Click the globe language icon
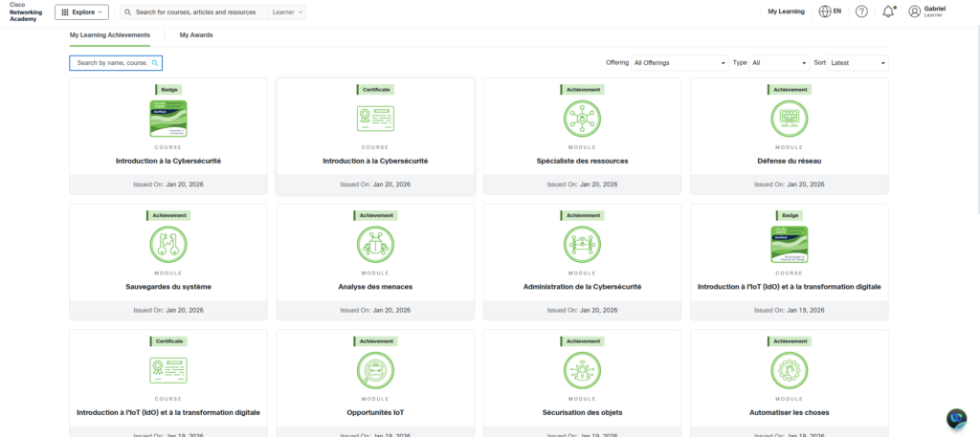The height and width of the screenshot is (437, 980). coord(825,12)
